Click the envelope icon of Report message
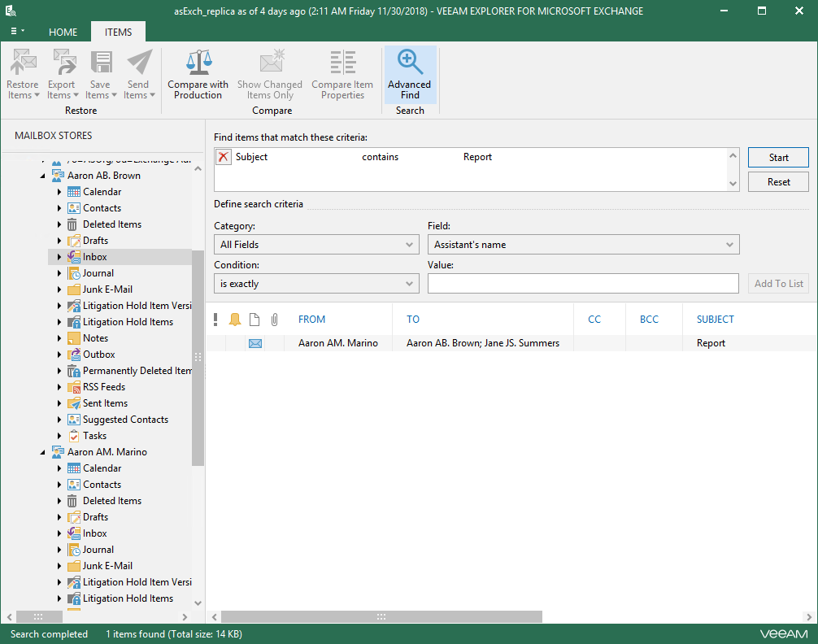 (x=255, y=343)
